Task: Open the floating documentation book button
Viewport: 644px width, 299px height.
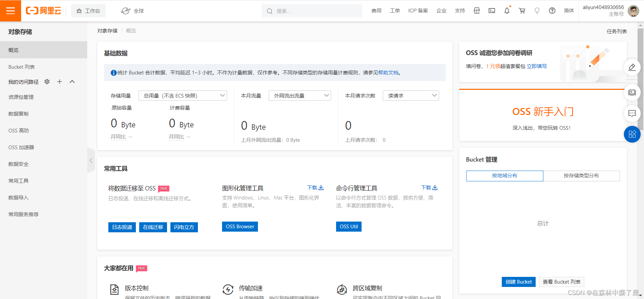Action: (x=632, y=93)
